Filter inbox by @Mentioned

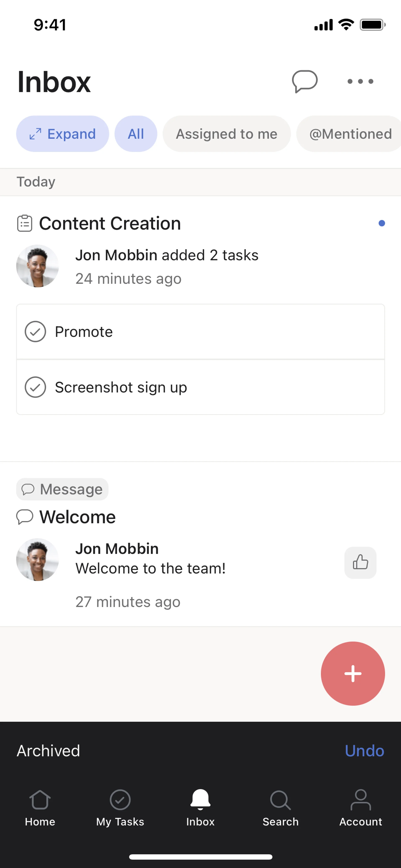tap(350, 134)
